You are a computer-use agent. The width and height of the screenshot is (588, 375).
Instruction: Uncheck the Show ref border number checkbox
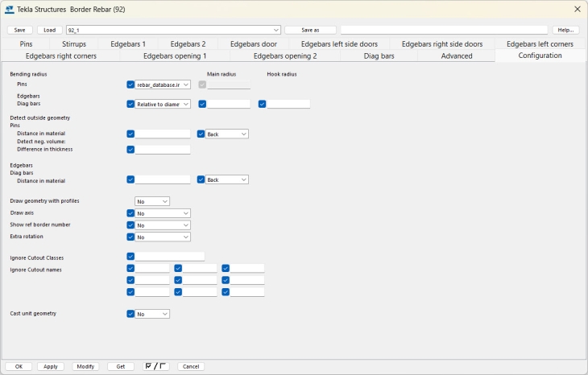(x=130, y=225)
